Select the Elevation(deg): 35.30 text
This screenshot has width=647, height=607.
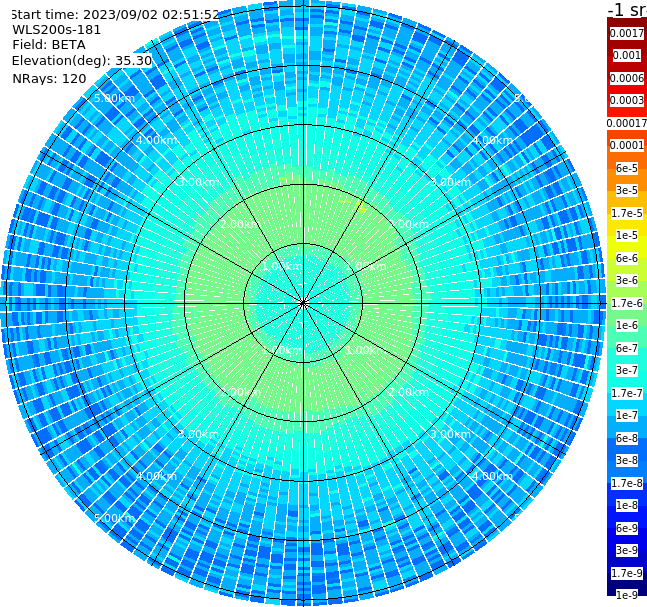coord(82,61)
